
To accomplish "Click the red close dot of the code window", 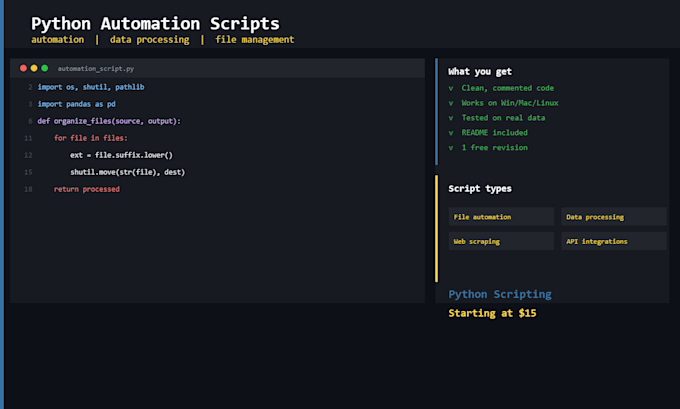I will pyautogui.click(x=23, y=68).
